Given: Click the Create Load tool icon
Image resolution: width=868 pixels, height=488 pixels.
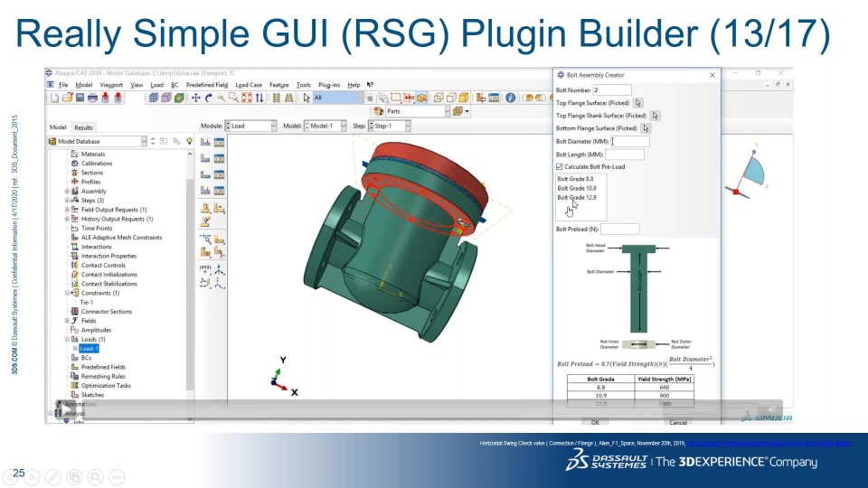Looking at the screenshot, I should (x=205, y=142).
